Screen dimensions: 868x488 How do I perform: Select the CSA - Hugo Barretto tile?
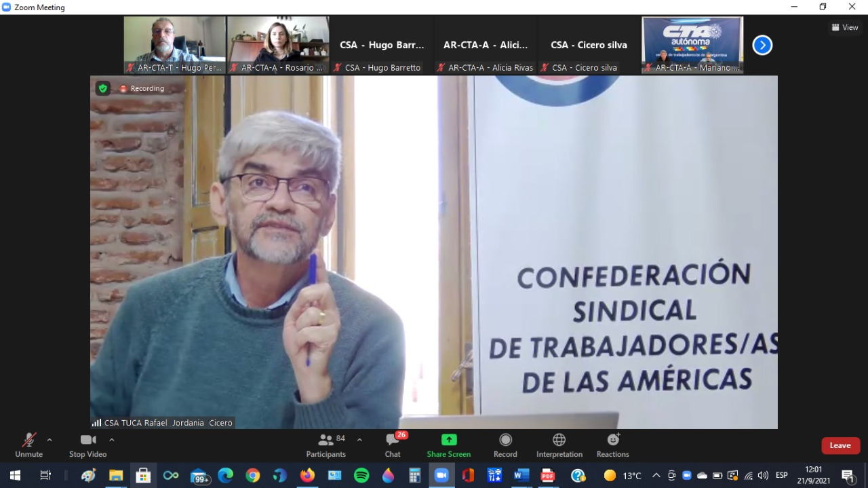pos(382,45)
